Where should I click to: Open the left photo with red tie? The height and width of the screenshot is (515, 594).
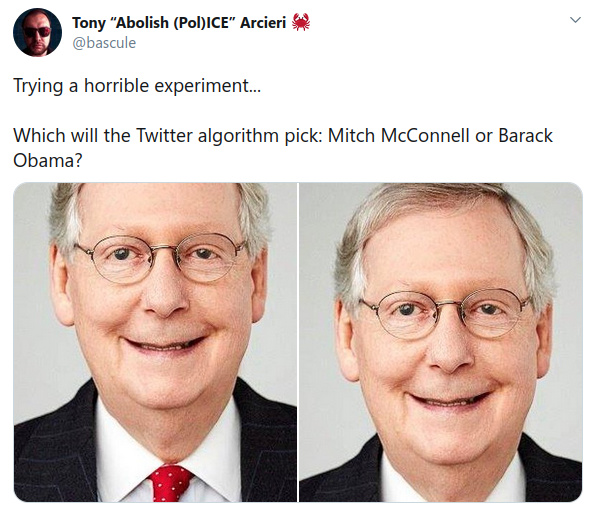click(155, 342)
